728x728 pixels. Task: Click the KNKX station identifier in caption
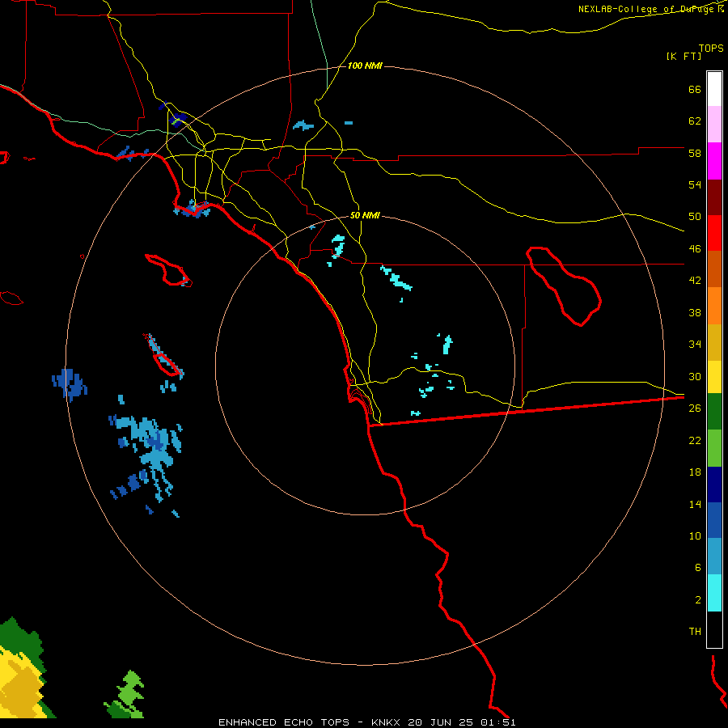(x=387, y=722)
